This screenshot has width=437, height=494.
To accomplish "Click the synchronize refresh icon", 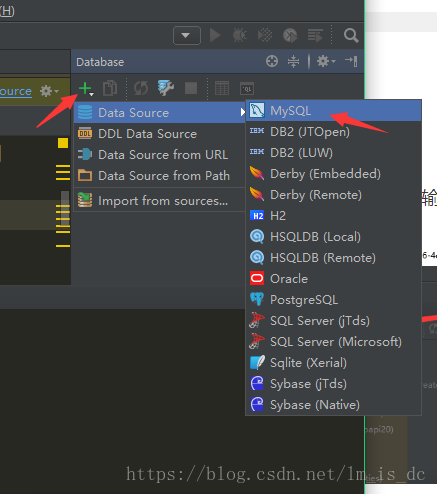I will (x=141, y=89).
